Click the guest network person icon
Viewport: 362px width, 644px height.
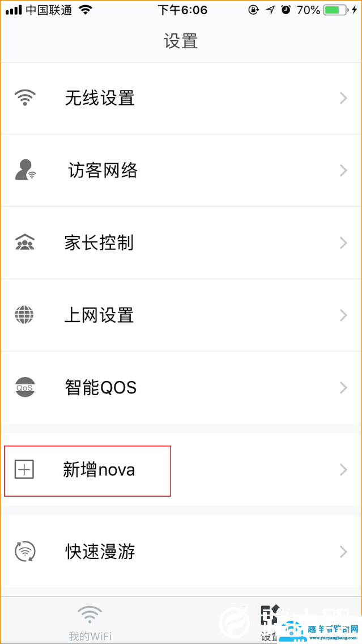25,170
